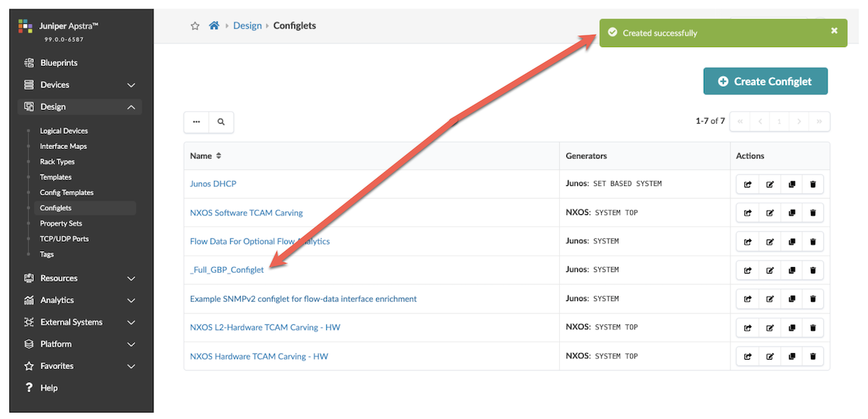868x419 pixels.
Task: Click the favorite star in breadcrumb
Action: (x=195, y=26)
